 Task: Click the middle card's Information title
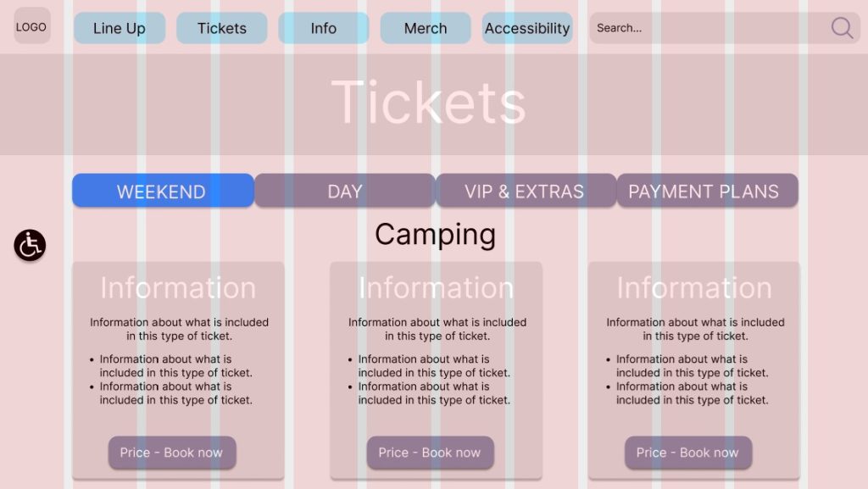(x=436, y=288)
